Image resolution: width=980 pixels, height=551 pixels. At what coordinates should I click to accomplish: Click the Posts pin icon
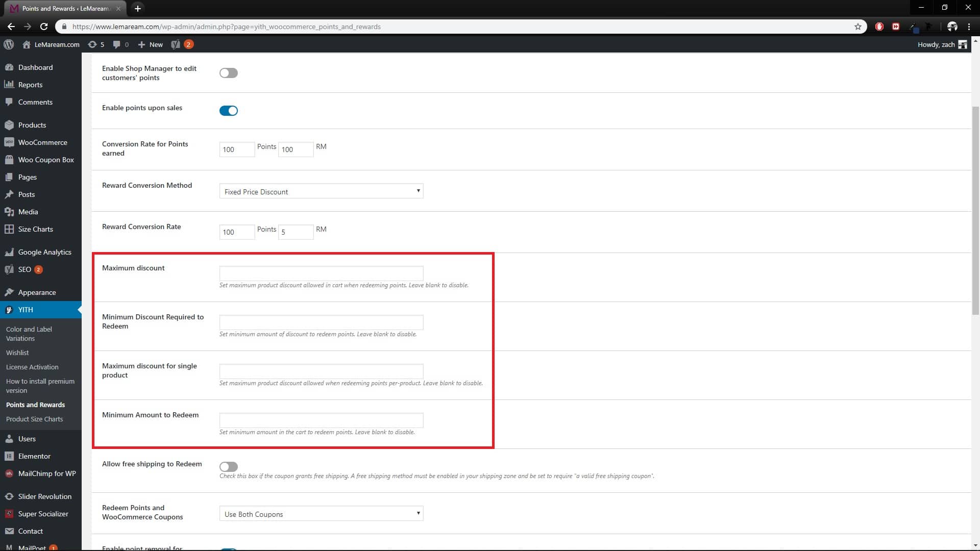[x=9, y=194]
